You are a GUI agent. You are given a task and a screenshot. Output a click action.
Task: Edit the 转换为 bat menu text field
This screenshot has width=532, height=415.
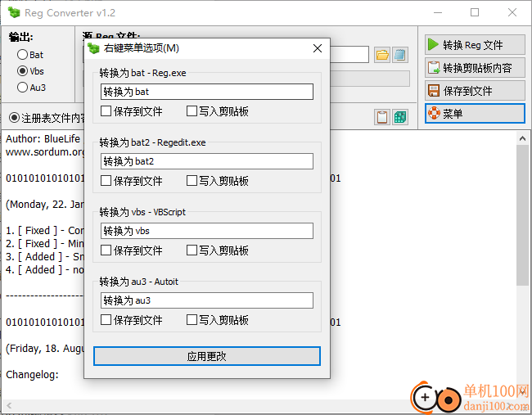point(207,92)
